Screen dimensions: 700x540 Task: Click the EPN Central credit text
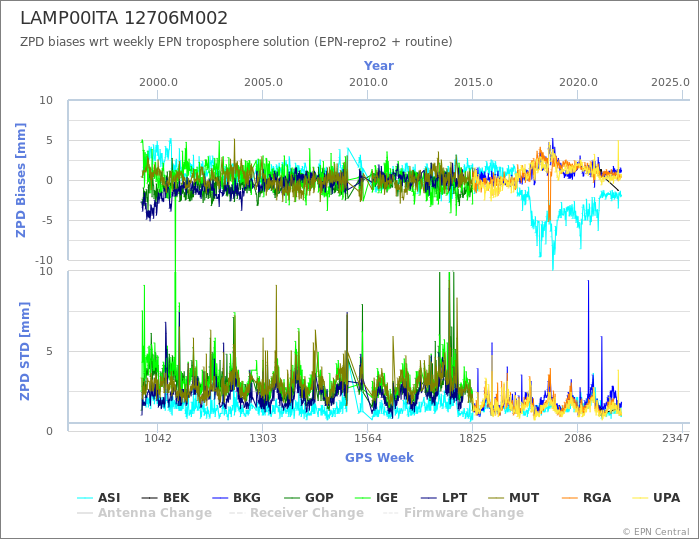tap(656, 532)
